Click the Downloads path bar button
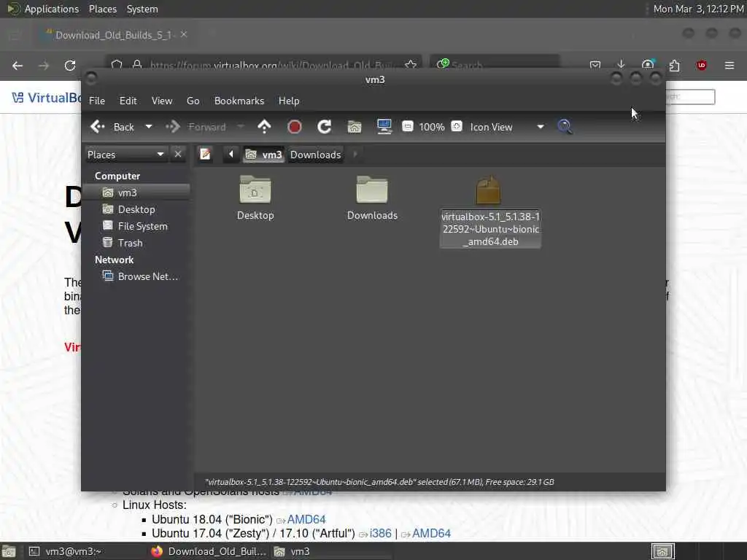This screenshot has width=747, height=560. [x=315, y=155]
